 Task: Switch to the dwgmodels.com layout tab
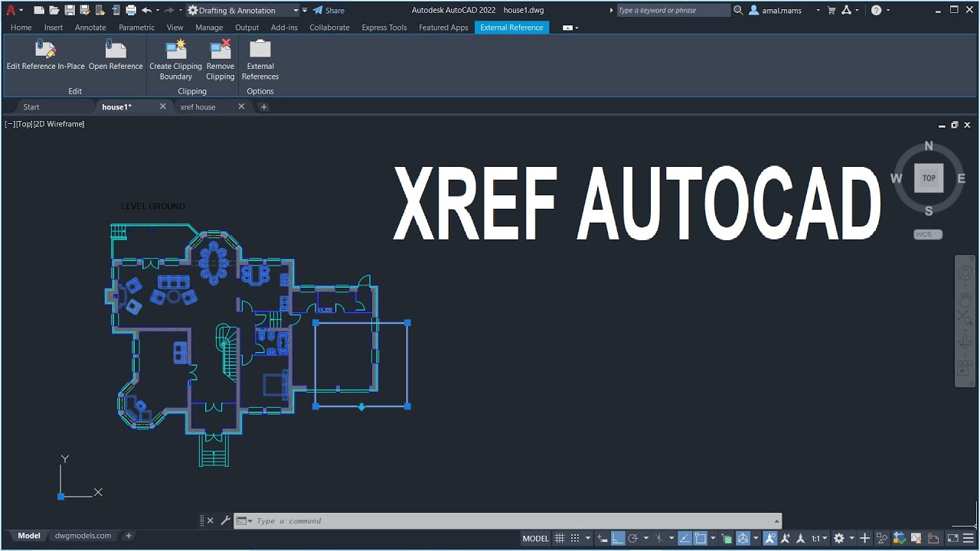[83, 536]
